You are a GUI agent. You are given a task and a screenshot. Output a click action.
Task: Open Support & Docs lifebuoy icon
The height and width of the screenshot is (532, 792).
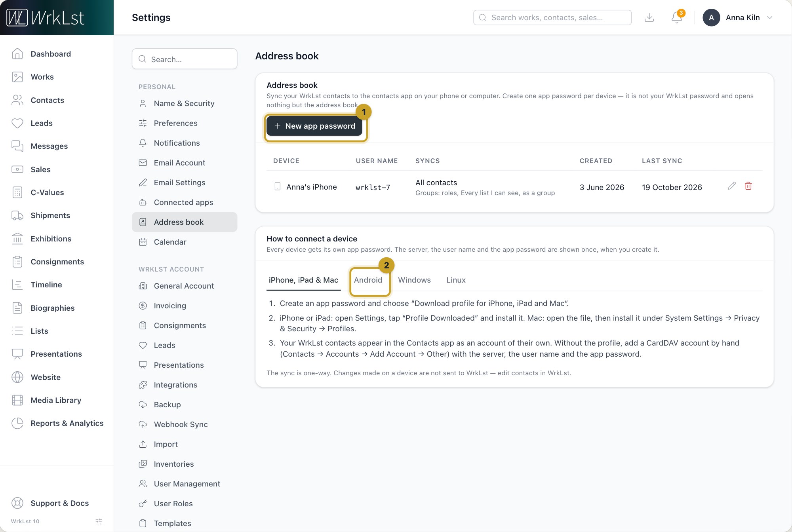17,503
